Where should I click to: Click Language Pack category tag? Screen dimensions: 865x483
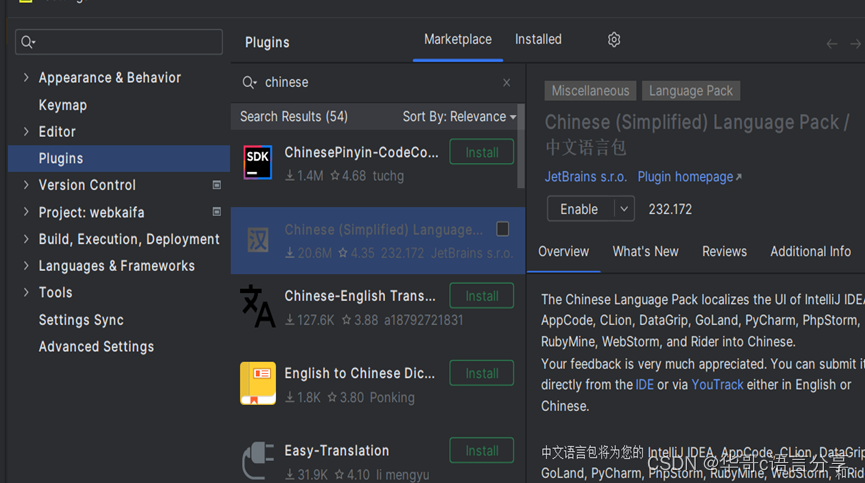[691, 91]
